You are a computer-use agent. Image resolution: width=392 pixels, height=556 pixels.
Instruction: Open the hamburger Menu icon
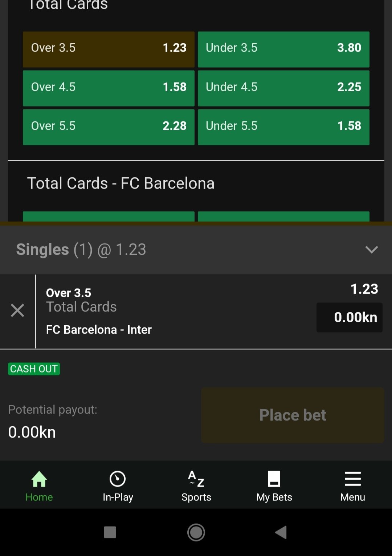pos(352,479)
